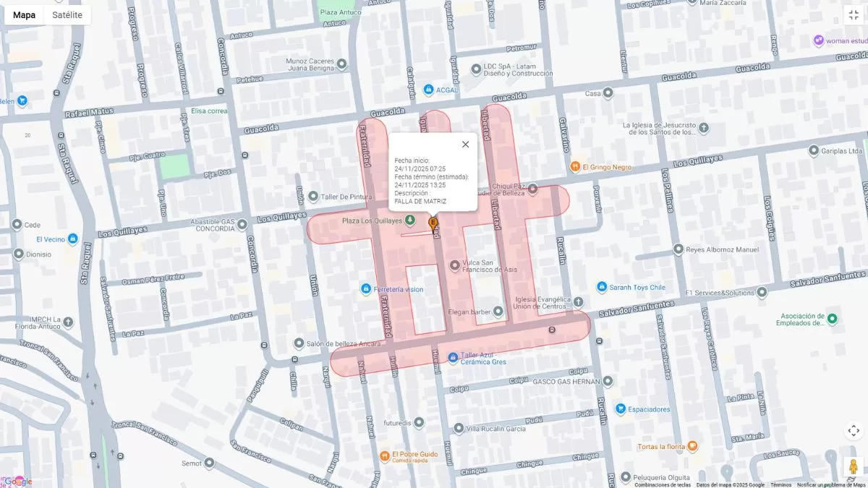Open the GASCO GAS HERNAN marker
Image resolution: width=868 pixels, height=488 pixels.
click(x=608, y=381)
